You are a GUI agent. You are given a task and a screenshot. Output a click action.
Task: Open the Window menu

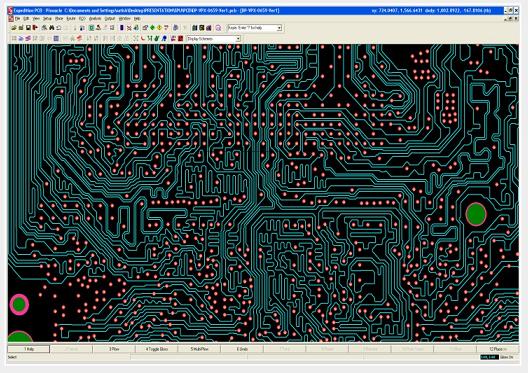tap(125, 19)
